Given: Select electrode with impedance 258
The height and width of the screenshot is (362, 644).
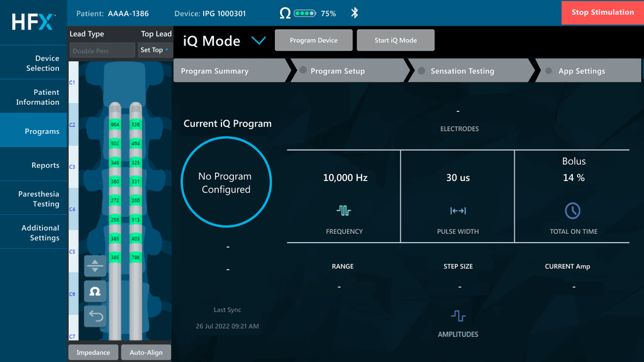Looking at the screenshot, I should (115, 219).
